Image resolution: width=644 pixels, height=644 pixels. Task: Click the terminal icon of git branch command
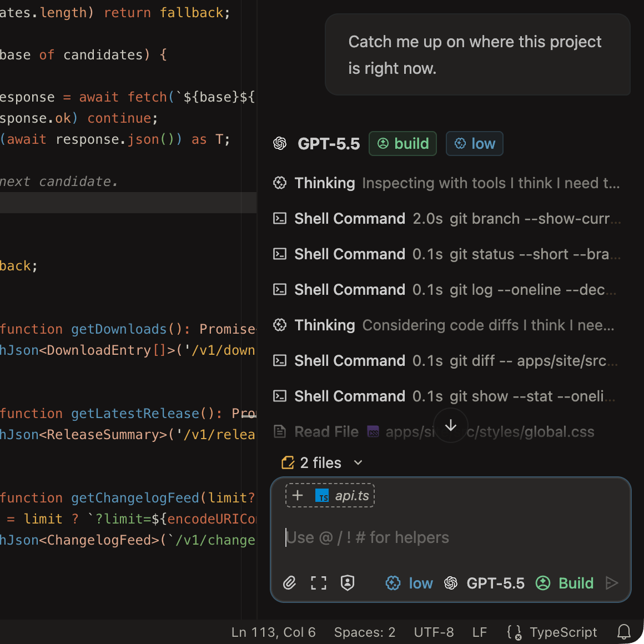tap(280, 219)
